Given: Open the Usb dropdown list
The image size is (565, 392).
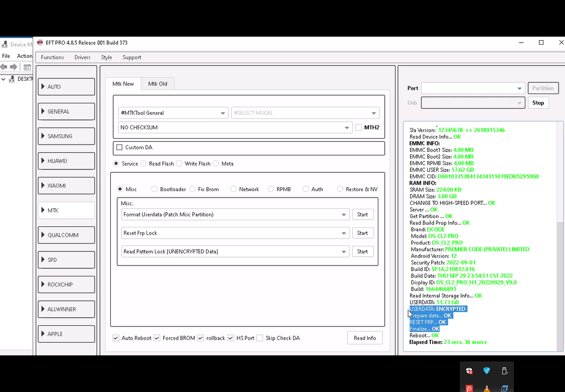Looking at the screenshot, I should [473, 103].
